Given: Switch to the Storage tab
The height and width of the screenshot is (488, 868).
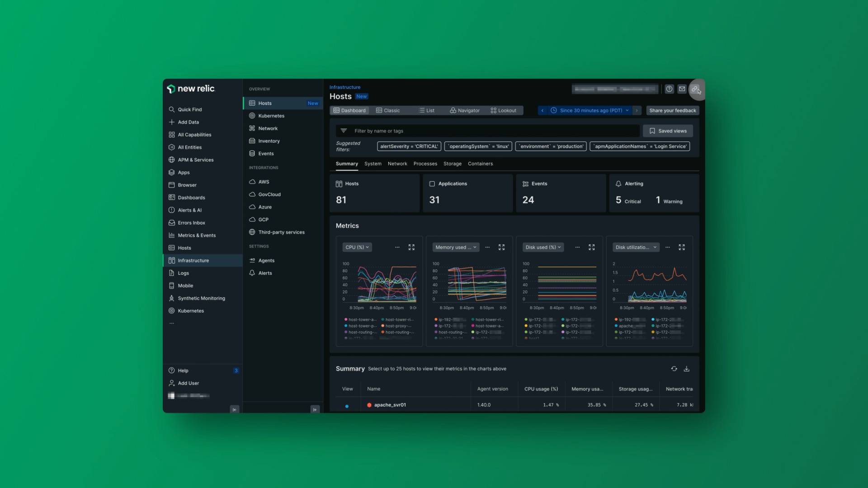Looking at the screenshot, I should [452, 164].
